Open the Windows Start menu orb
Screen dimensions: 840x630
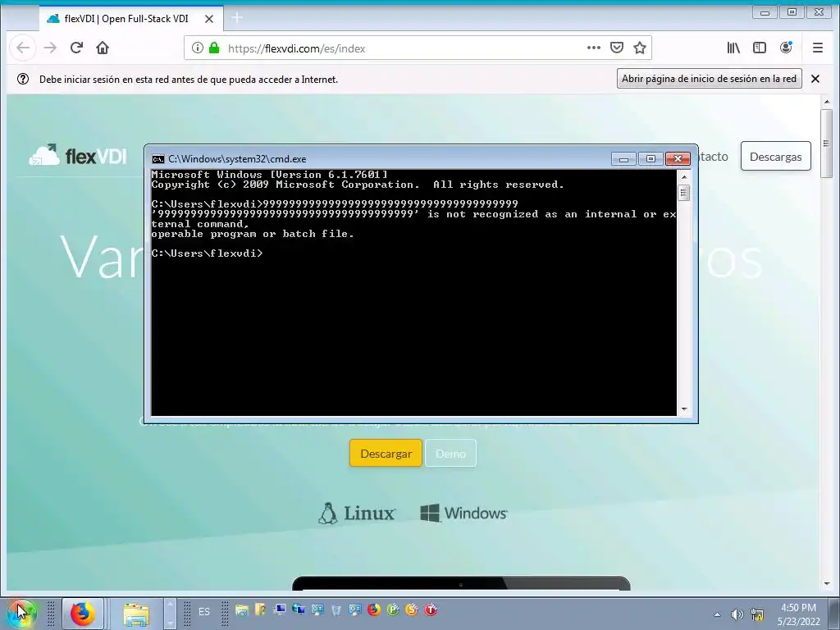[x=20, y=612]
